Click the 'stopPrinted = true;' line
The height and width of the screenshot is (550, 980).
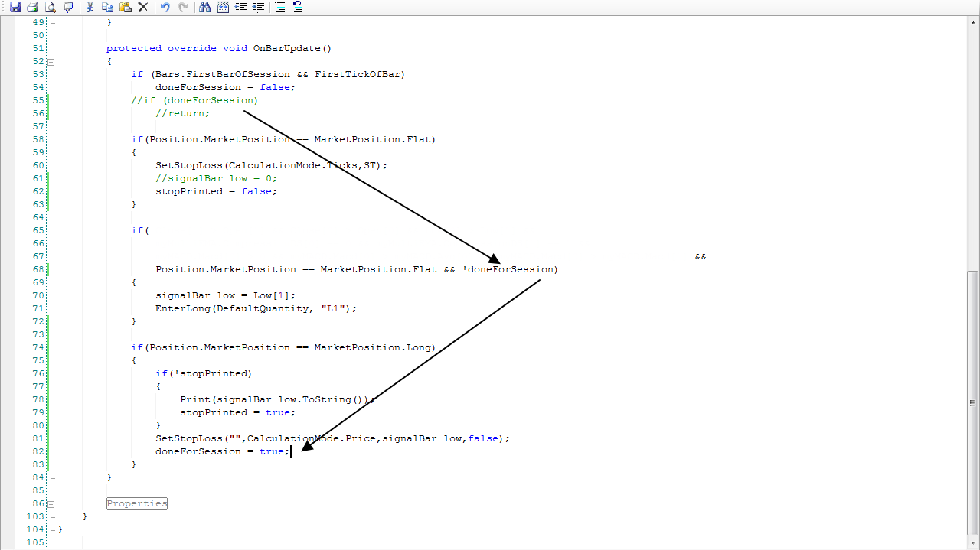[237, 412]
